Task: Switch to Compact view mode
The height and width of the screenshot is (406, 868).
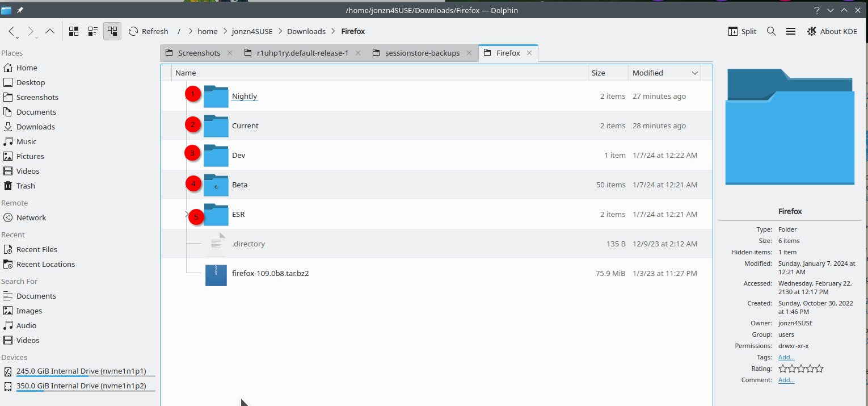Action: (x=93, y=31)
